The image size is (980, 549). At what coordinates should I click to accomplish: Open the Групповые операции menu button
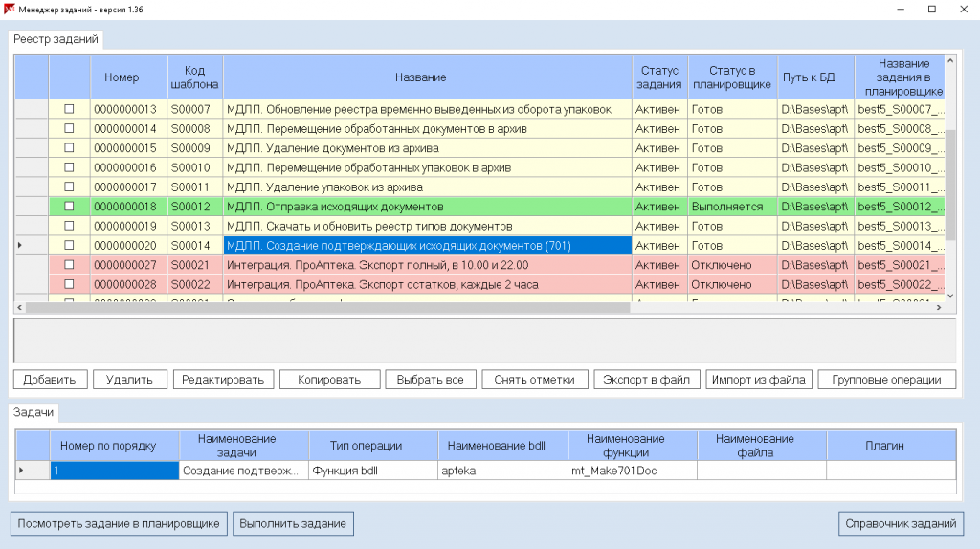(886, 380)
